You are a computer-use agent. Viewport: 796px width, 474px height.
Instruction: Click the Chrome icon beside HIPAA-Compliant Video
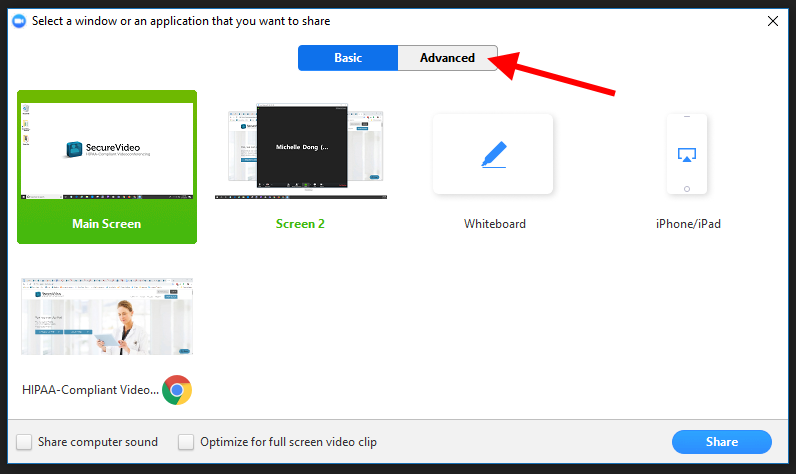(176, 390)
